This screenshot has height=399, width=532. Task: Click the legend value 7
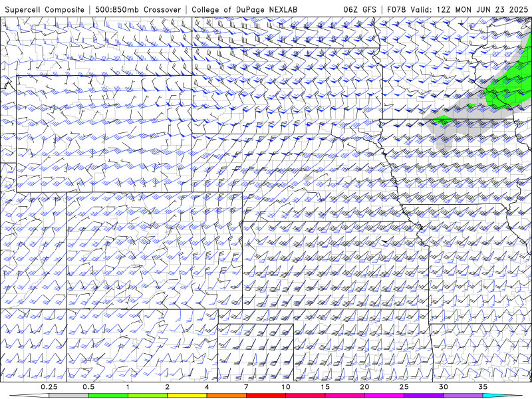coord(246,387)
